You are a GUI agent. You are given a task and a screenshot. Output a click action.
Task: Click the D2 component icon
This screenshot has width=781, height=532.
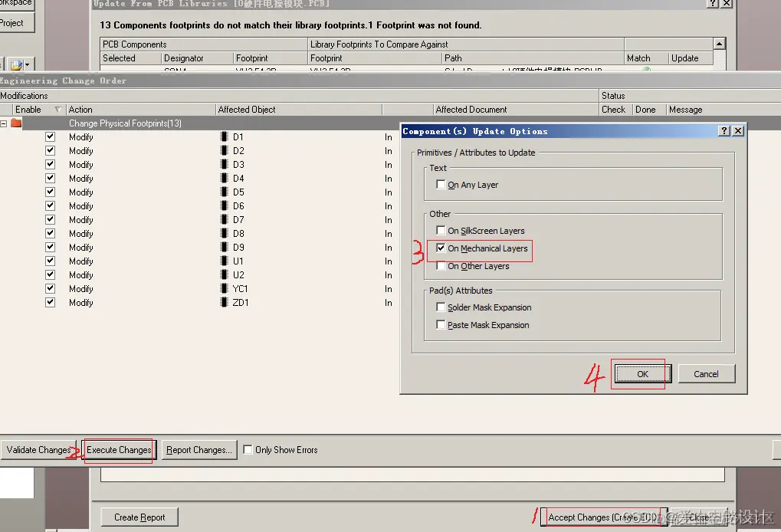pyautogui.click(x=224, y=150)
